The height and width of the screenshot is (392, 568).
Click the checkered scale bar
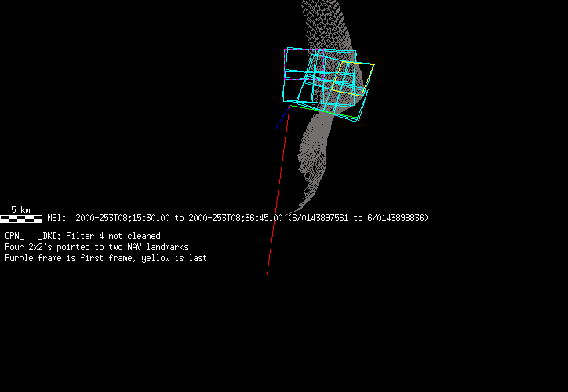21,218
